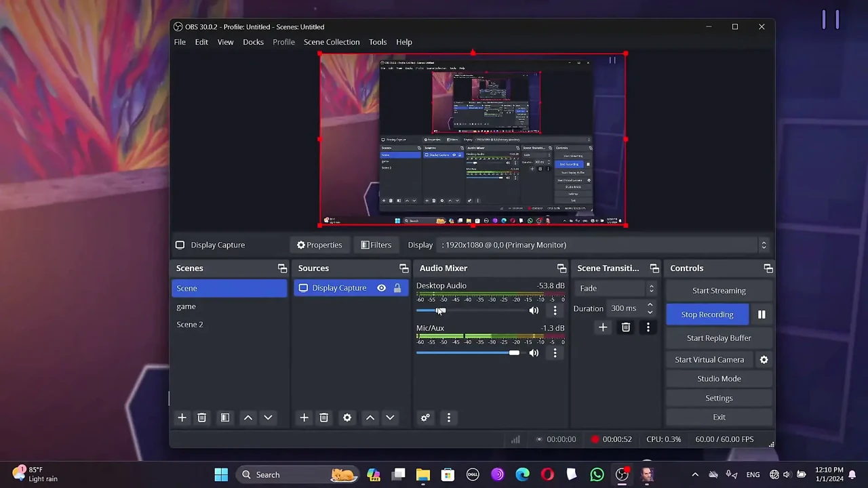Click the Desktop Audio volume slider handle
This screenshot has height=488, width=868.
click(x=441, y=310)
